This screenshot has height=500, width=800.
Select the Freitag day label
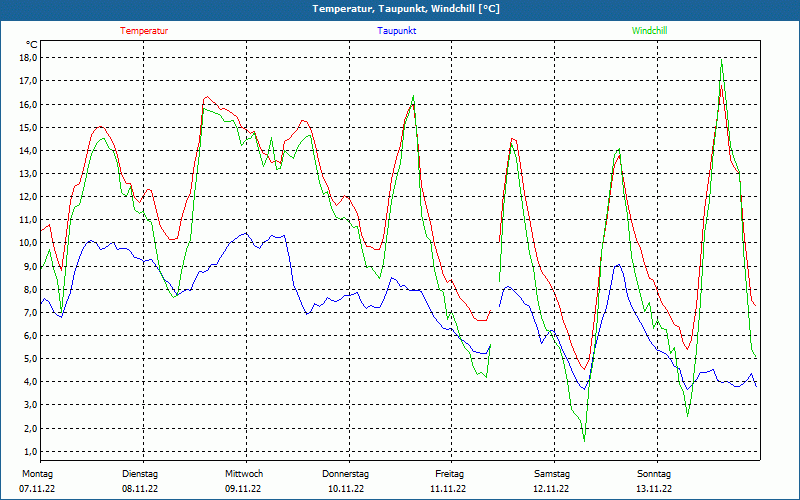click(449, 473)
